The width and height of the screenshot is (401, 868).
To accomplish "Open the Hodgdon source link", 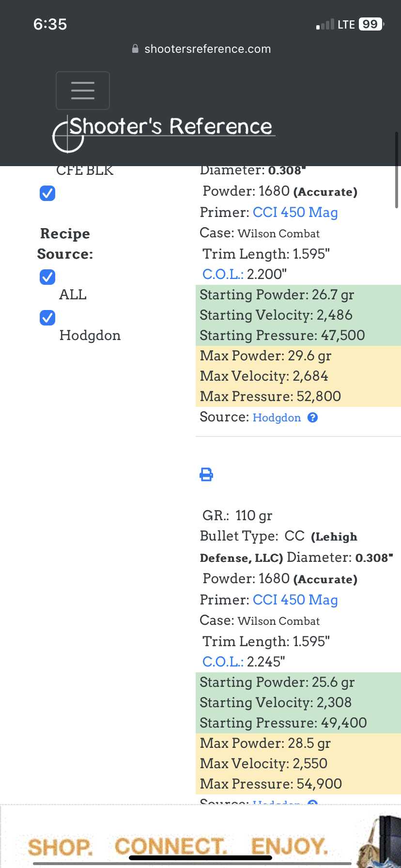I will coord(277,418).
